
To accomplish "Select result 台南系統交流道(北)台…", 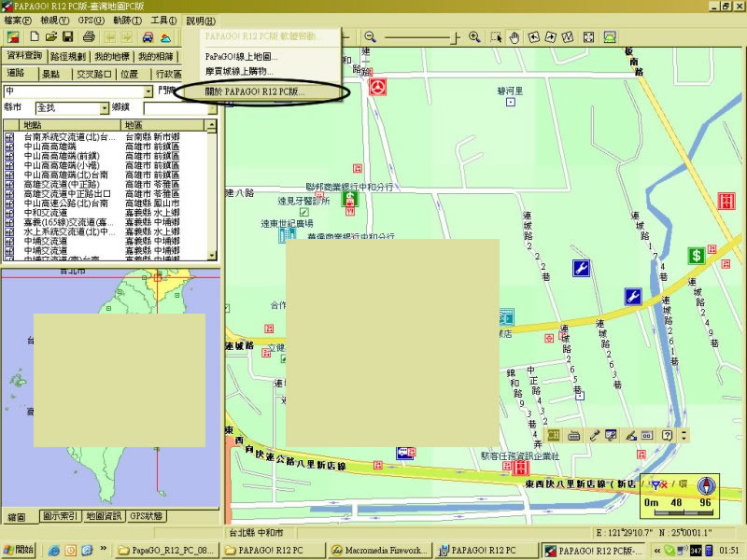I will click(x=69, y=137).
